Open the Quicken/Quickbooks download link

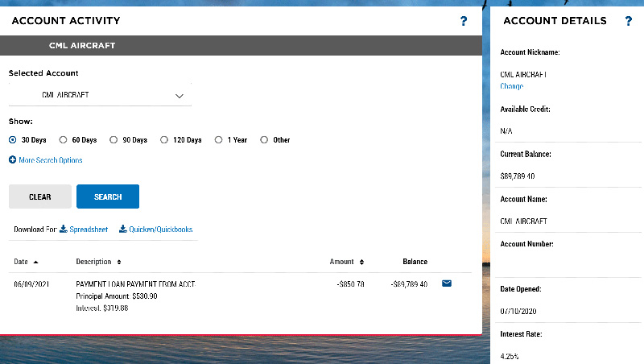pos(160,230)
